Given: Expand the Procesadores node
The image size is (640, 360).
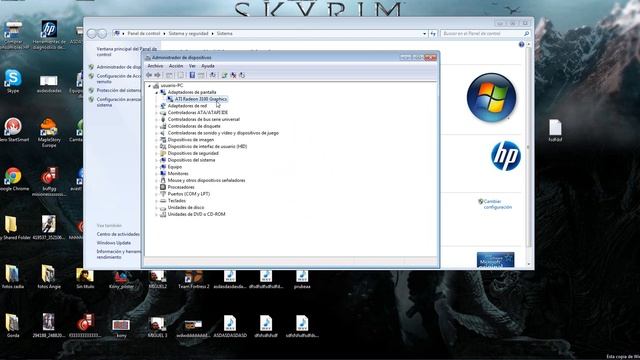Looking at the screenshot, I should point(156,187).
